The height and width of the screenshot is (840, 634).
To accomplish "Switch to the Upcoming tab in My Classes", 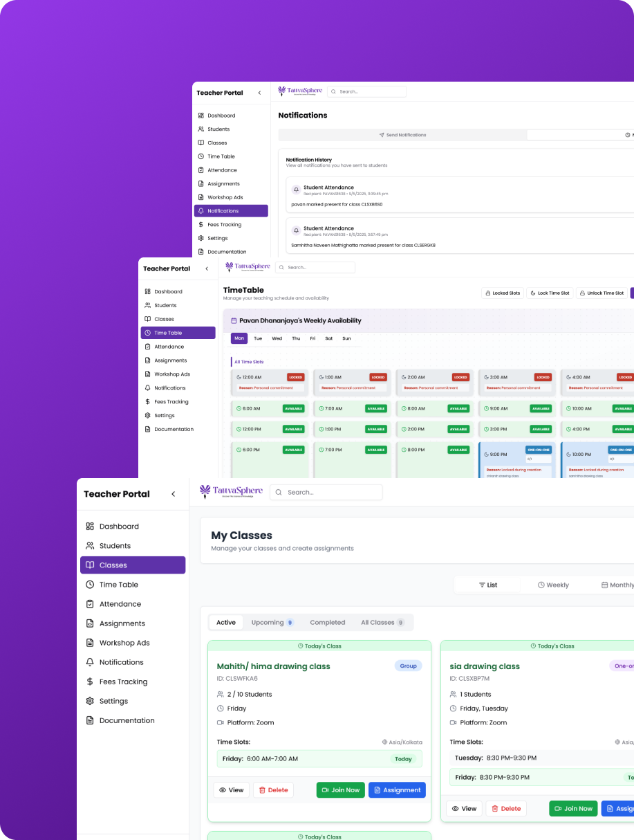I will pos(272,623).
